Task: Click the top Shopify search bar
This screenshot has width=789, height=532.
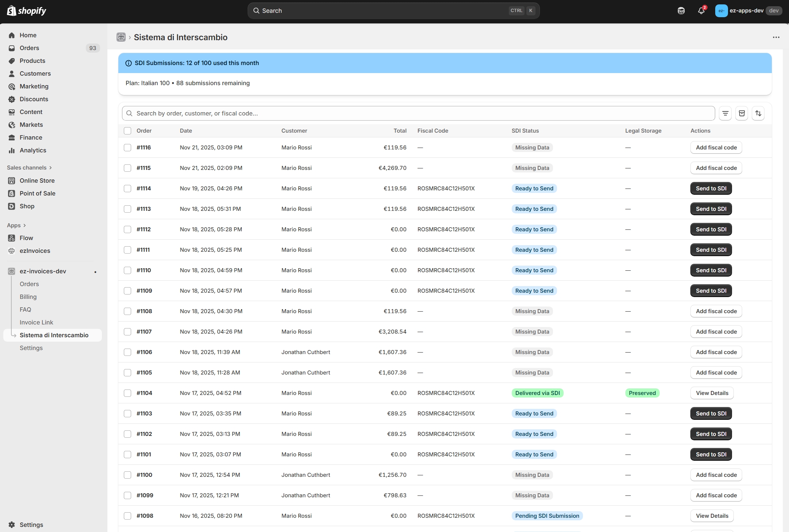Action: tap(393, 11)
